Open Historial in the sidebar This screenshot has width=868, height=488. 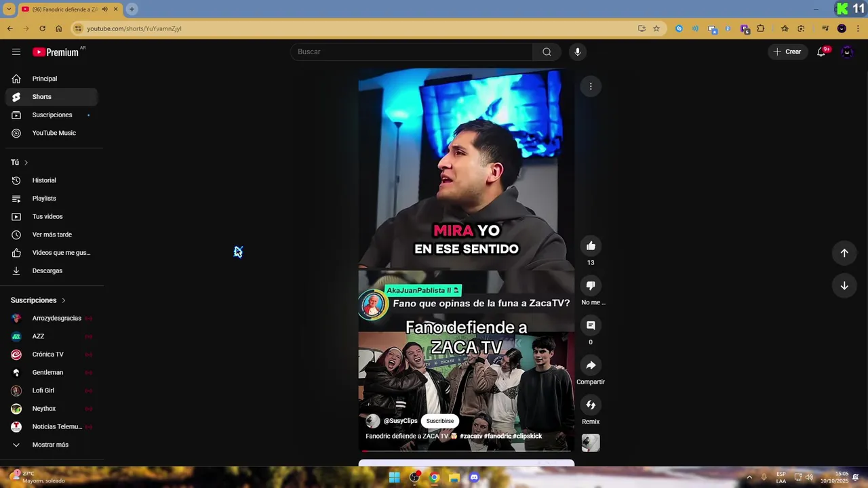[x=52, y=180]
